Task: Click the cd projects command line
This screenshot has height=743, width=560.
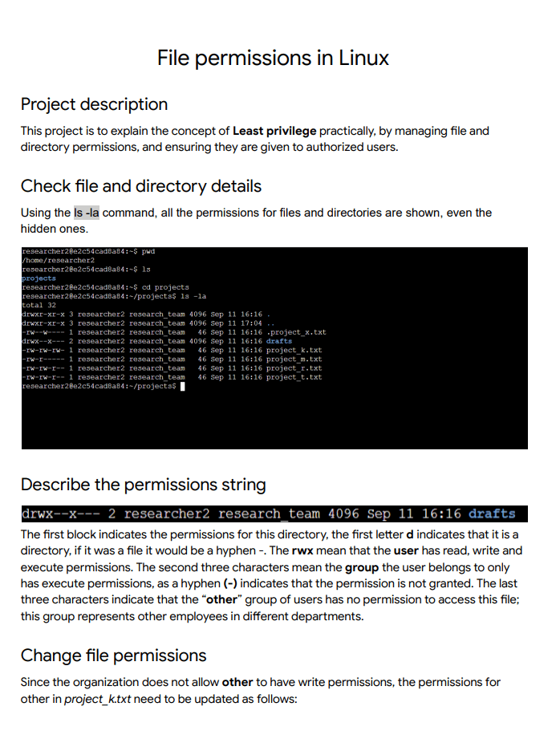Action: pyautogui.click(x=105, y=287)
